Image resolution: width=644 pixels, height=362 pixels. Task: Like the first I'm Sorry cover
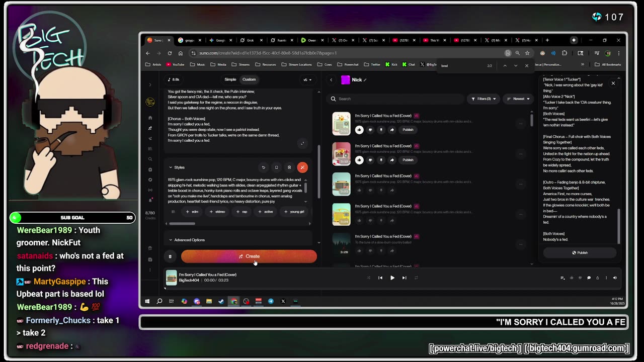click(x=359, y=130)
